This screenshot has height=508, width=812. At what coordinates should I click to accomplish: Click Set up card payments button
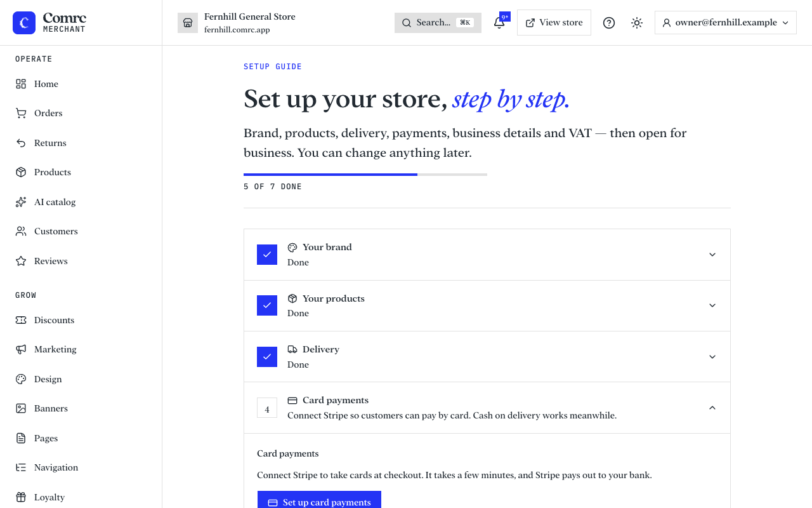click(x=319, y=500)
